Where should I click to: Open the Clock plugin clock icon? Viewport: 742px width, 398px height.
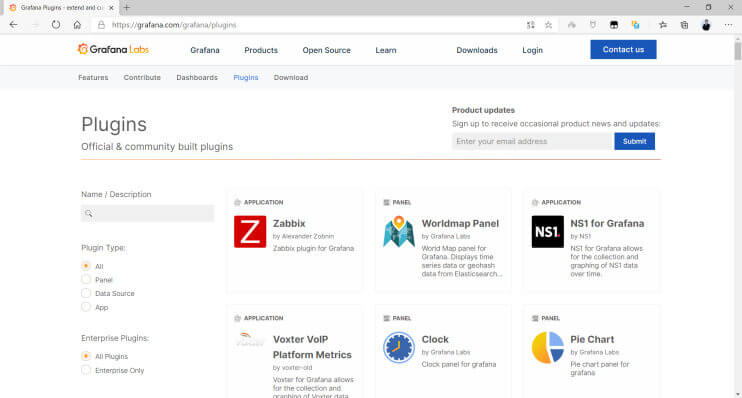(399, 347)
